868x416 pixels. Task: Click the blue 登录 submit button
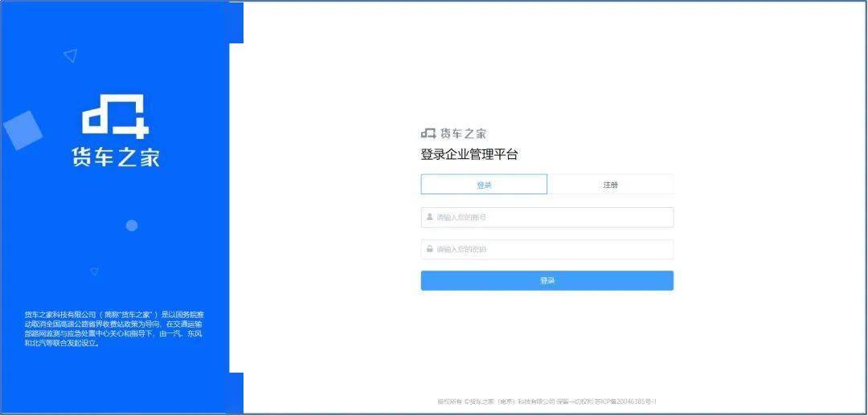coord(547,280)
